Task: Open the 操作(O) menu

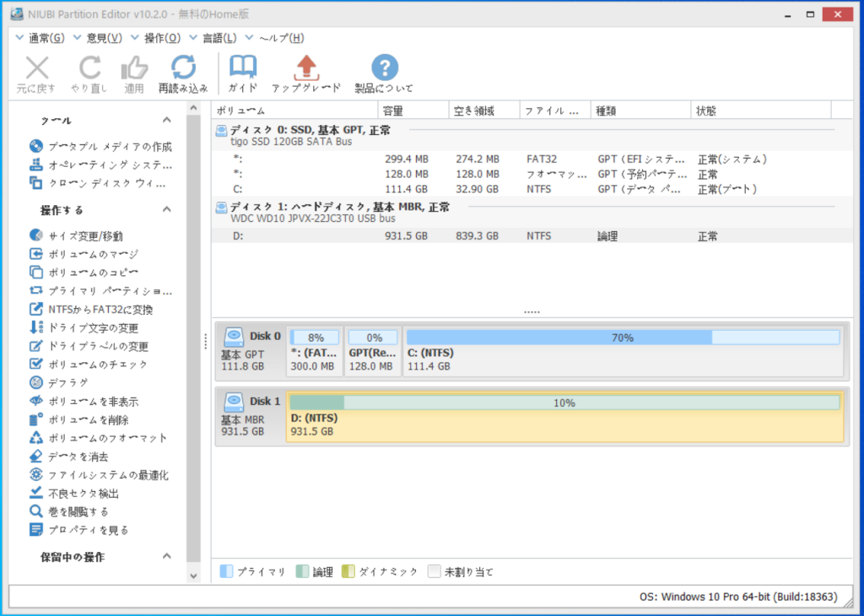Action: click(x=156, y=37)
